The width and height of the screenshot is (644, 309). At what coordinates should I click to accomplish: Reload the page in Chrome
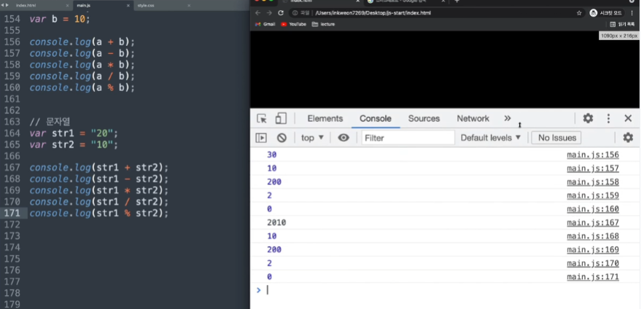(x=281, y=12)
